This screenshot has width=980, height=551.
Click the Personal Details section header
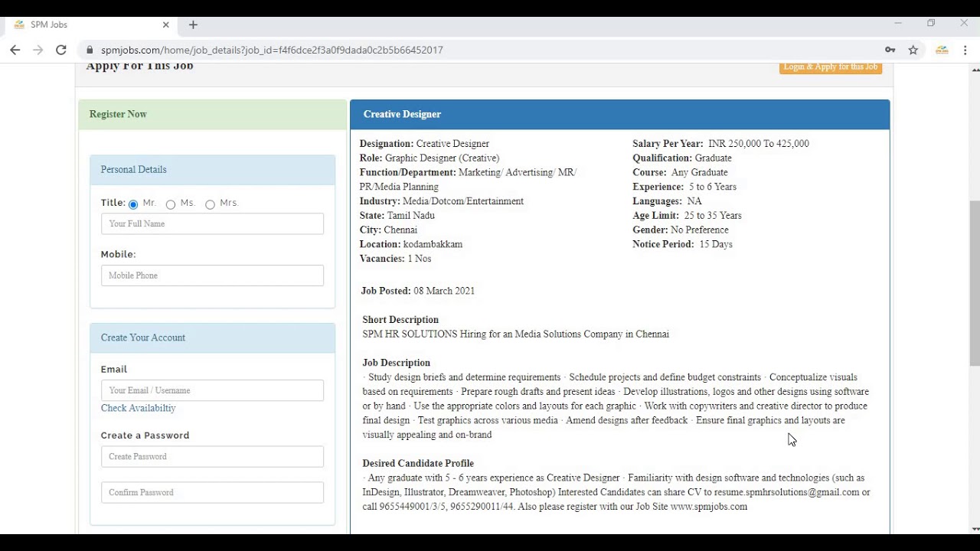tap(212, 170)
